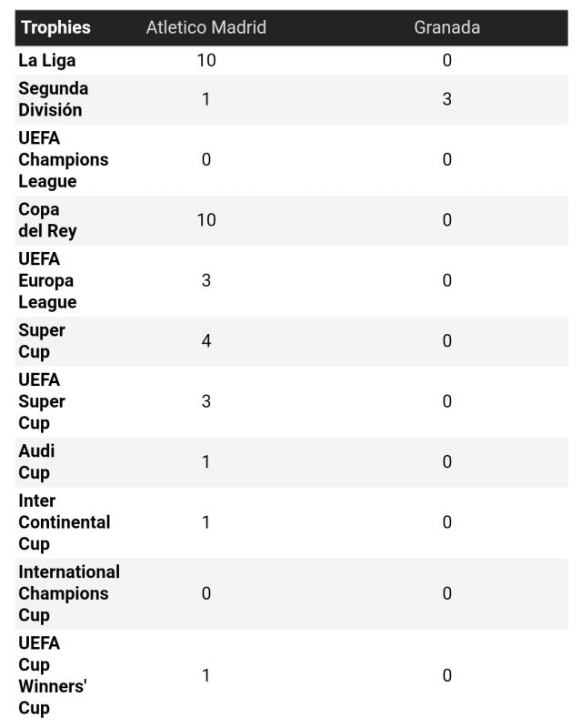Click Granada's International Champions Cup value 0
The width and height of the screenshot is (582, 728).
click(x=447, y=593)
